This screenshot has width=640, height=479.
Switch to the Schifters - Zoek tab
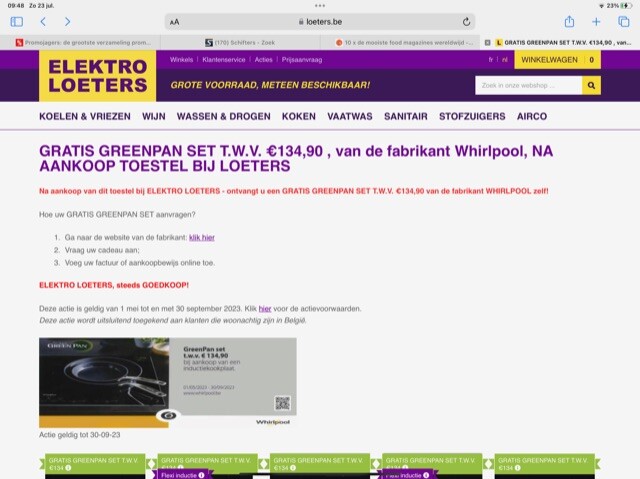click(x=240, y=42)
